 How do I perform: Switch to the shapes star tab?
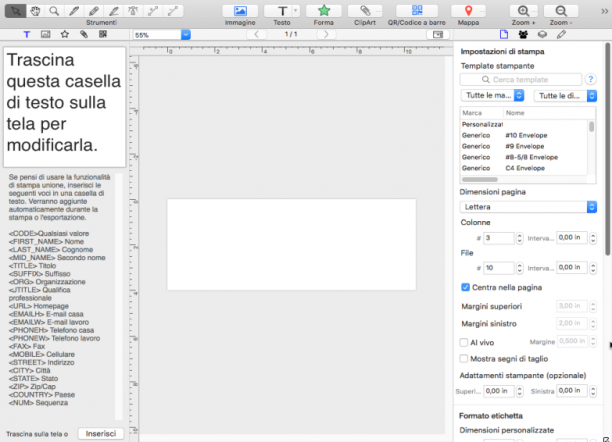[65, 34]
